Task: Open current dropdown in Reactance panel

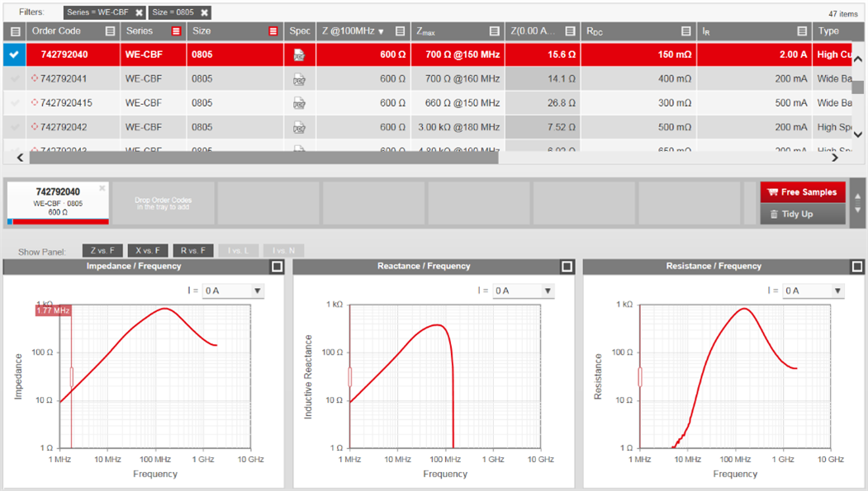Action: coord(523,290)
